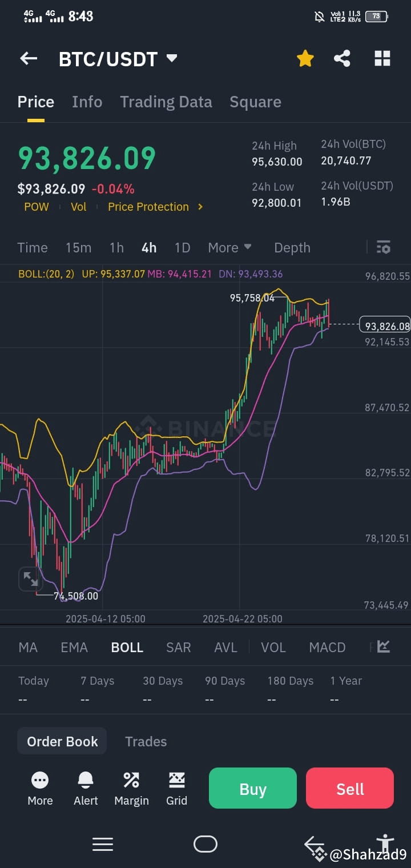Toggle the favorite star icon
Image resolution: width=411 pixels, height=868 pixels.
[x=305, y=58]
